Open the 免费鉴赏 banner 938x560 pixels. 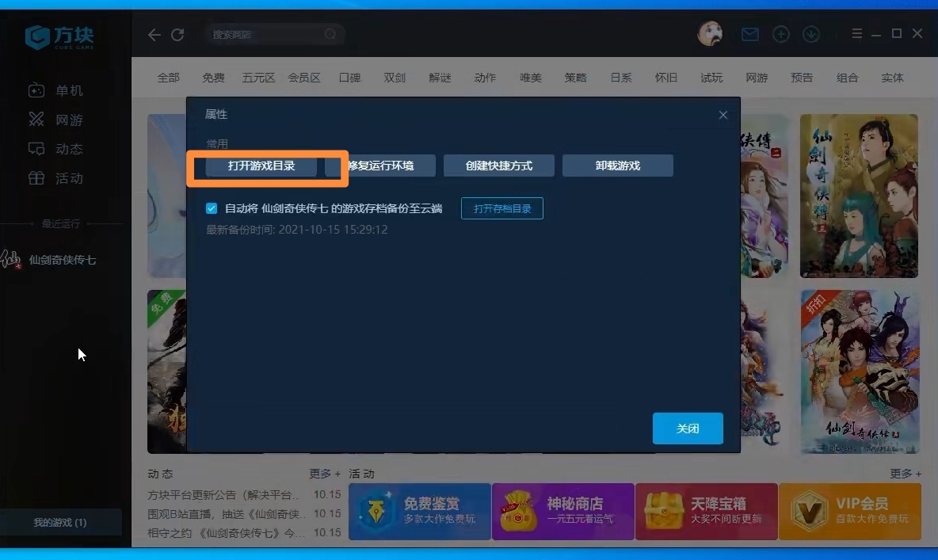419,512
